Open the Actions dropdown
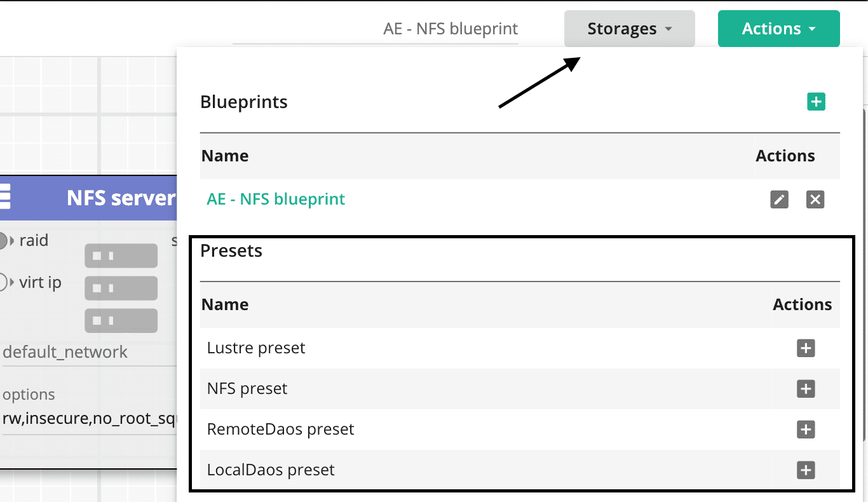The width and height of the screenshot is (868, 502). coord(778,28)
